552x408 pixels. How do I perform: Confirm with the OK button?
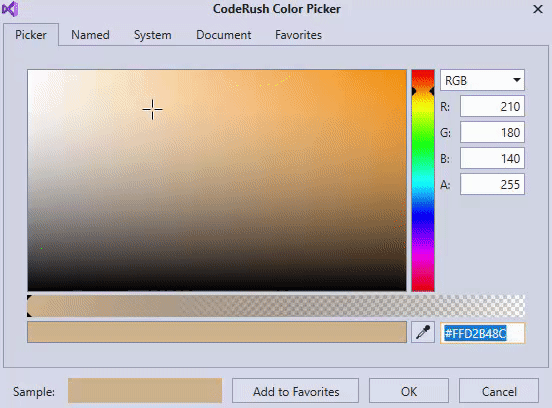[x=409, y=391]
